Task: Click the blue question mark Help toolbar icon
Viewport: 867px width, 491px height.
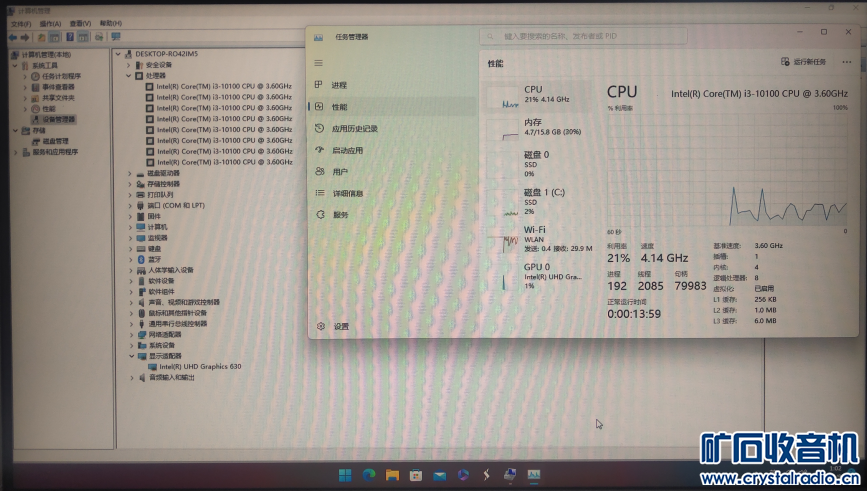Action: (x=70, y=37)
